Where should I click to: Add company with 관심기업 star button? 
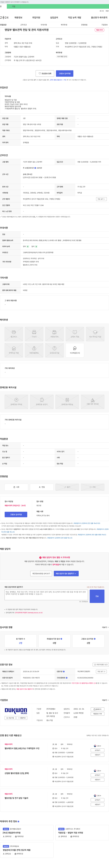click(x=10, y=718)
